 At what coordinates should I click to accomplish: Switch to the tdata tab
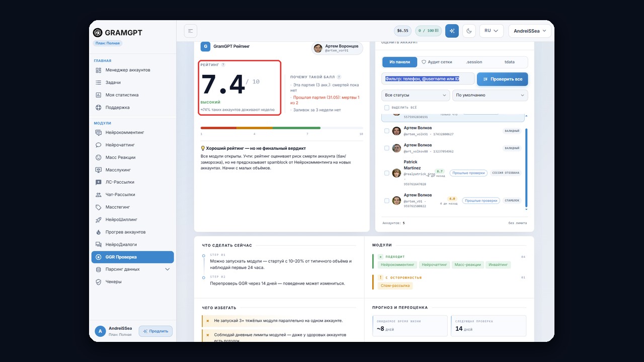pyautogui.click(x=510, y=62)
